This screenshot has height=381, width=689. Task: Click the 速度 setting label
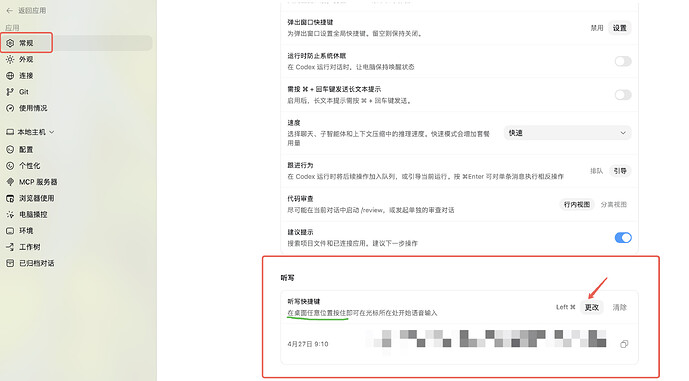click(x=294, y=123)
